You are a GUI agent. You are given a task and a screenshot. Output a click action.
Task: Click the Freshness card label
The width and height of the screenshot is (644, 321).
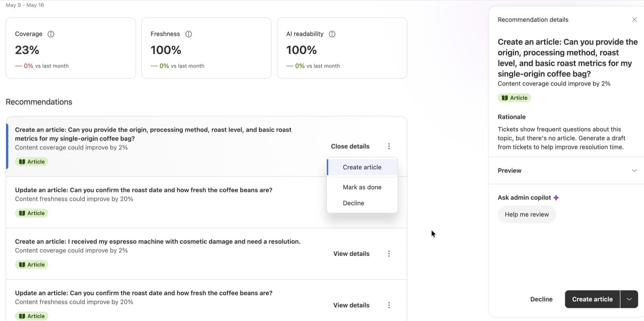(x=165, y=34)
